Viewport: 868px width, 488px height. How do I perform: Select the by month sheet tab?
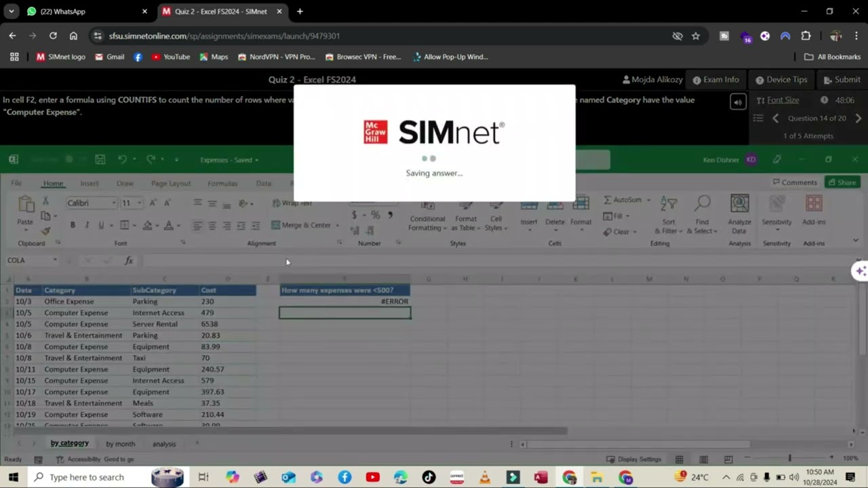tap(120, 444)
